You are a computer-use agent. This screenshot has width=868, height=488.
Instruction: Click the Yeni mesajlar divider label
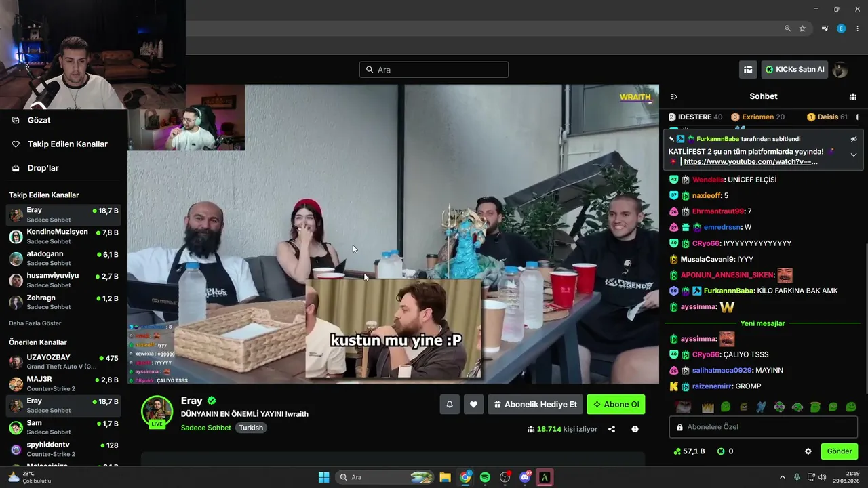(x=763, y=323)
